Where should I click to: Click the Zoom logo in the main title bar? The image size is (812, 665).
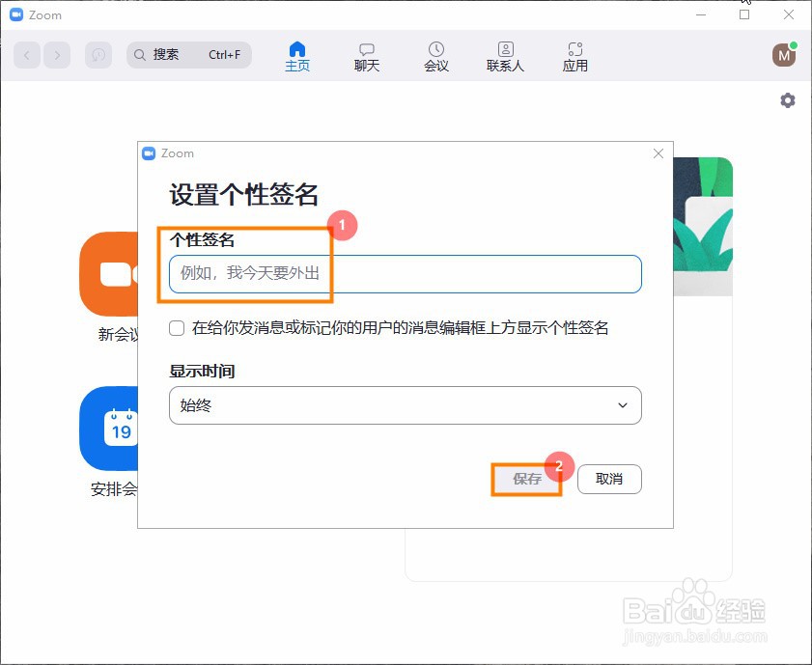pos(16,15)
